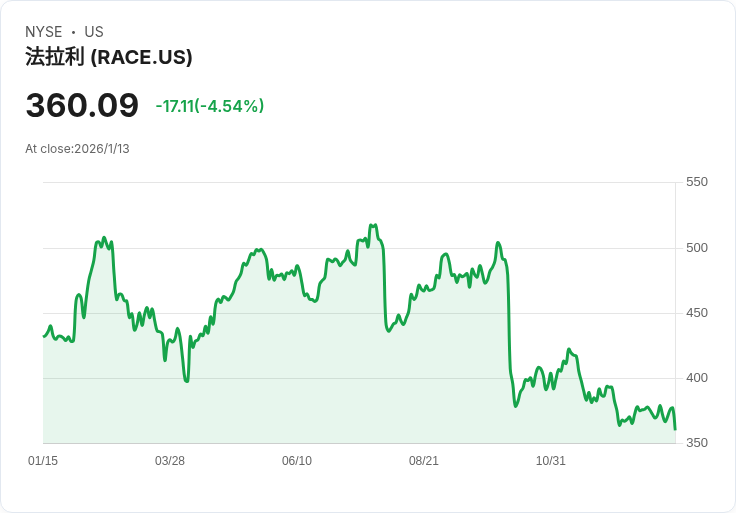Image resolution: width=736 pixels, height=513 pixels.
Task: Click the price trough just after 03/28
Action: [186, 381]
